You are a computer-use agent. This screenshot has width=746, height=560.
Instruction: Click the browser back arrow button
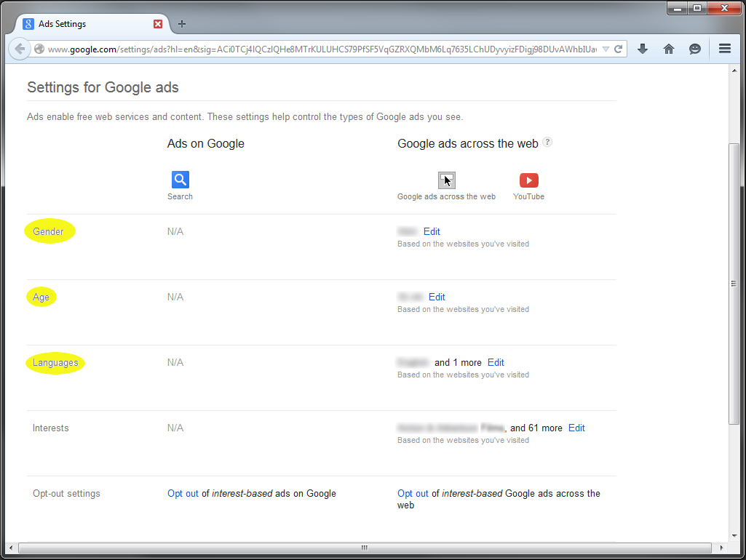(x=20, y=49)
